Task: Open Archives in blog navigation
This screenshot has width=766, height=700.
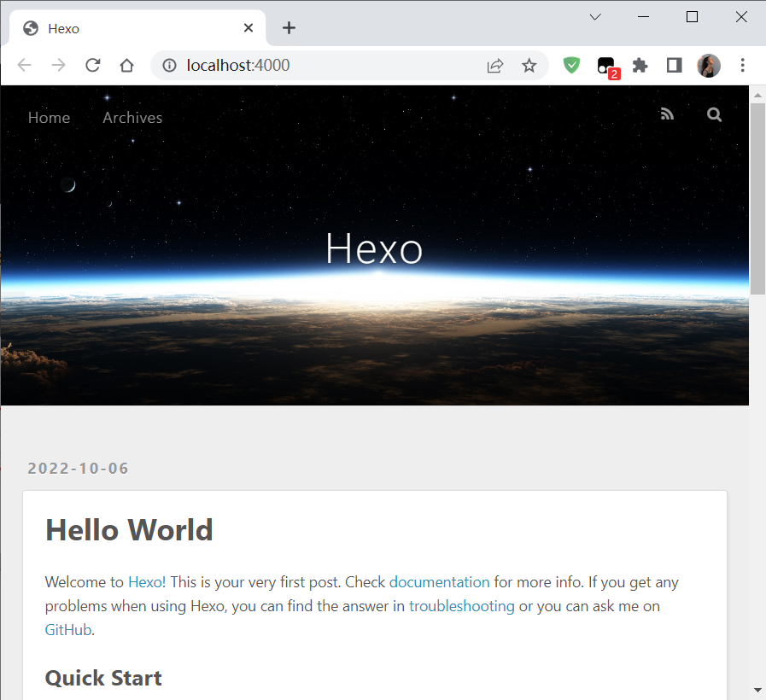Action: click(132, 118)
